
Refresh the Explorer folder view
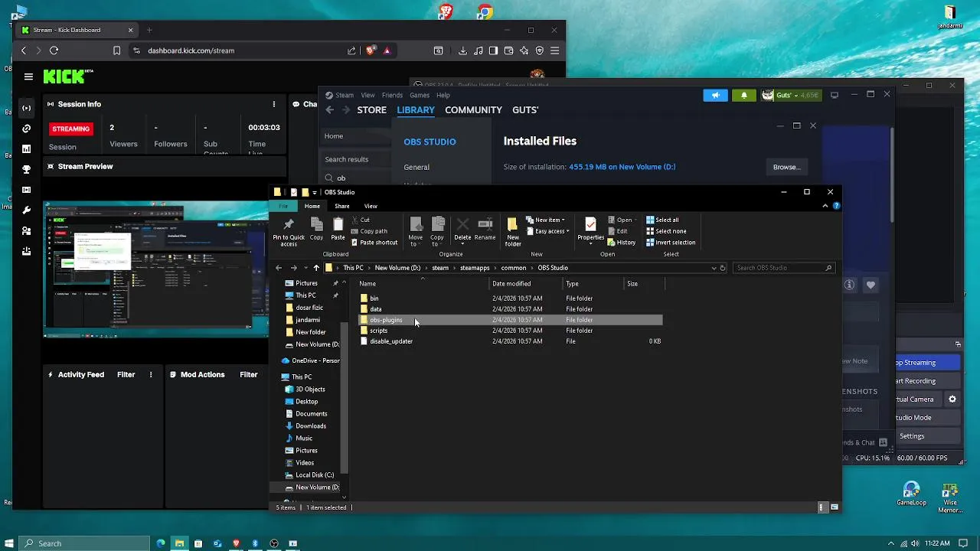tap(723, 268)
